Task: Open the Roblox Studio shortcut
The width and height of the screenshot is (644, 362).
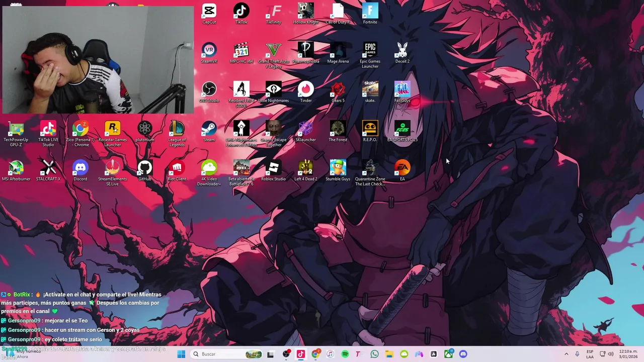Action: [x=274, y=170]
